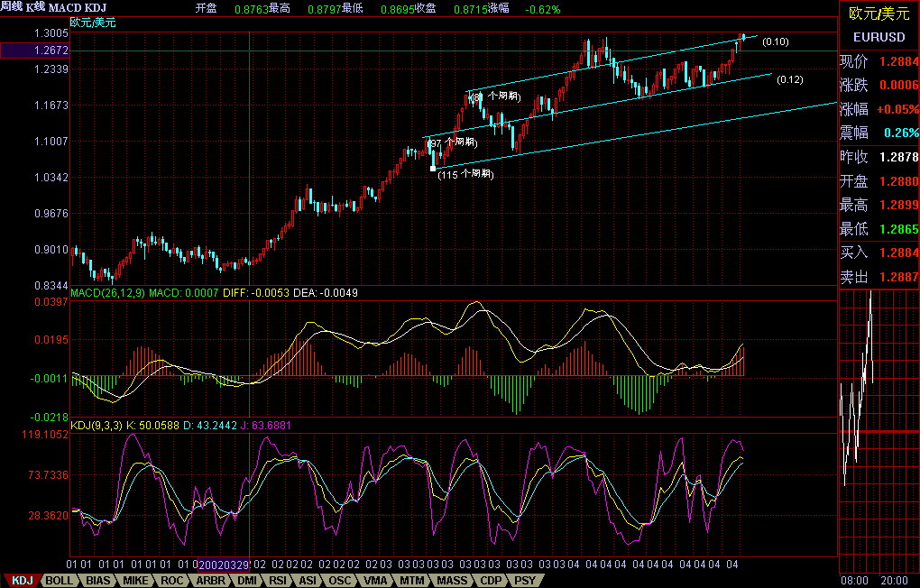Click the 欧元/美元 chart label at top-left of the K-line pane
This screenshot has width=920, height=588.
tap(93, 23)
